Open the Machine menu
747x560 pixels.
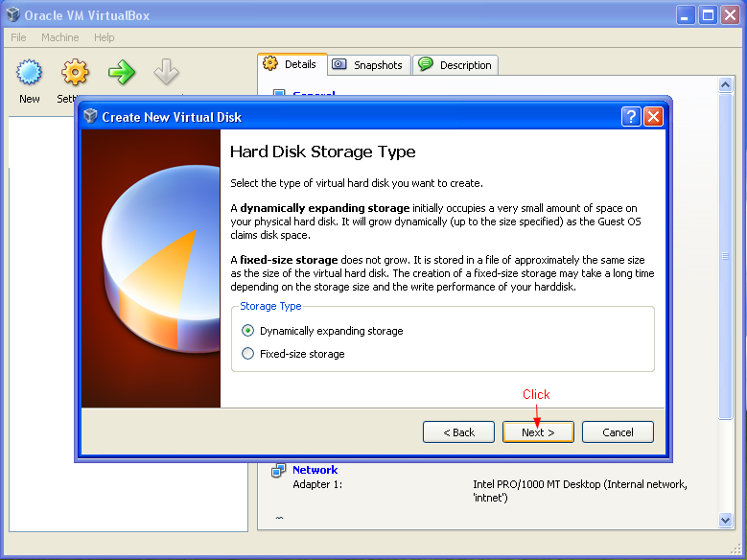pos(60,37)
